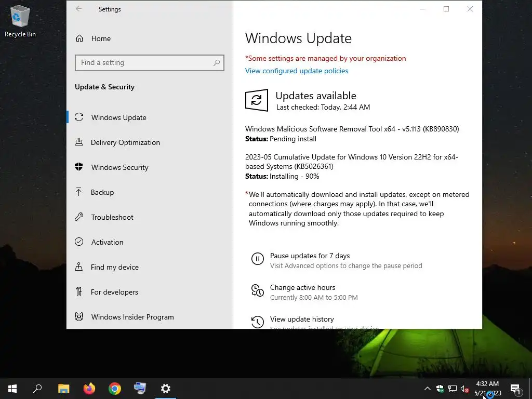532x399 pixels.
Task: Click the Windows Update refresh arrows sidebar icon
Action: 79,117
